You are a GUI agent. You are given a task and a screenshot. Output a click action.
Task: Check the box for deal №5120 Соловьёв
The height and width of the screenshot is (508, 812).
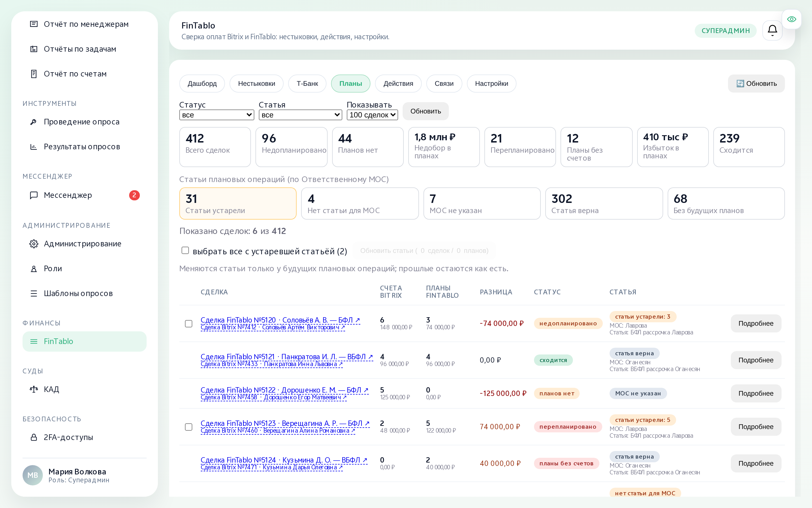pyautogui.click(x=189, y=323)
